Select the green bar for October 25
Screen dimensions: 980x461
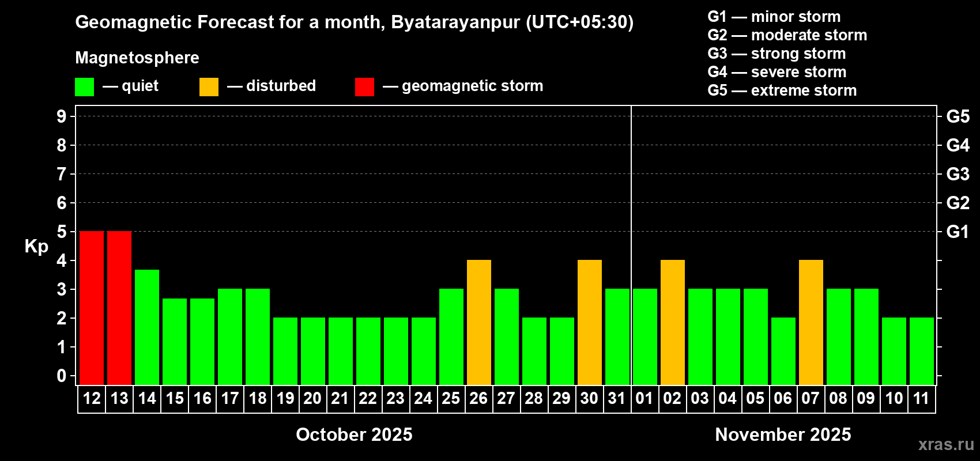[x=451, y=337]
